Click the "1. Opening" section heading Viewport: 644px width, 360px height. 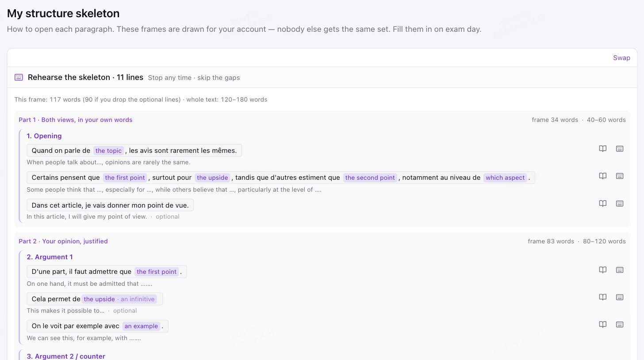point(44,136)
